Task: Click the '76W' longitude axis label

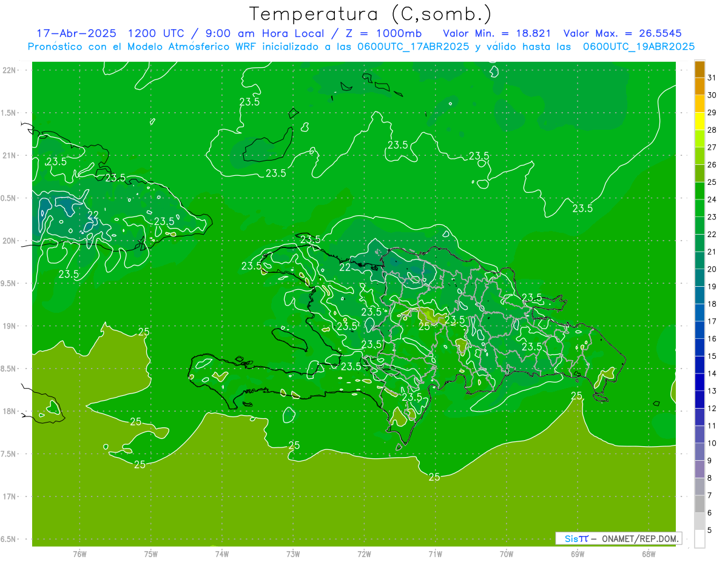Action: point(79,554)
